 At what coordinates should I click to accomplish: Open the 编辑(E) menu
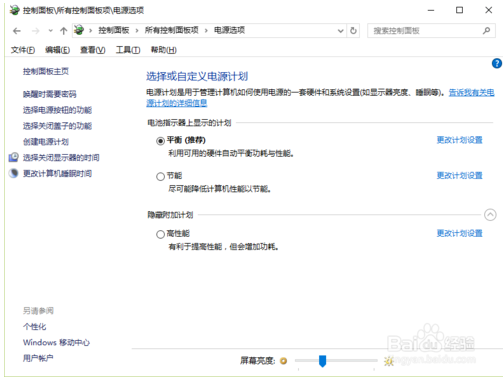coord(57,50)
